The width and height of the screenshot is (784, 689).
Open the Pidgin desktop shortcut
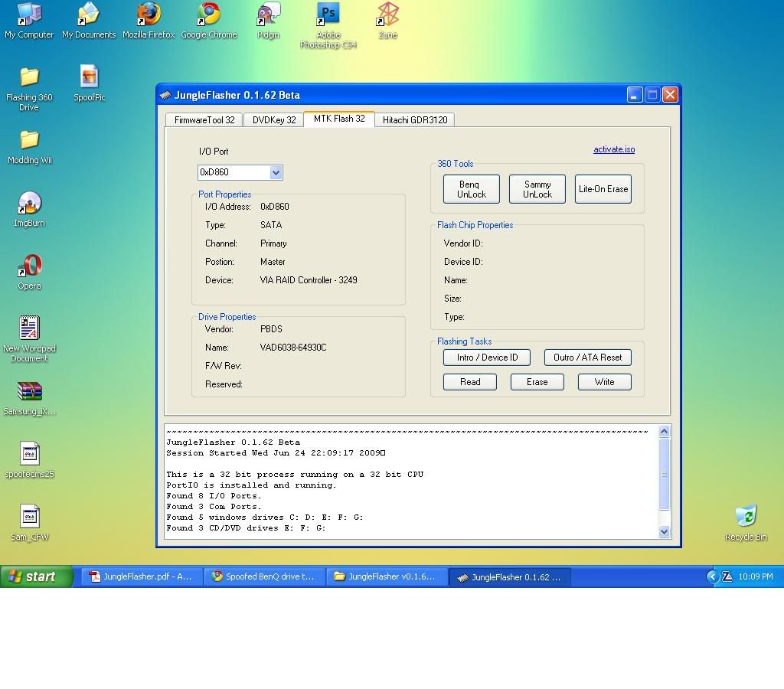tap(268, 15)
